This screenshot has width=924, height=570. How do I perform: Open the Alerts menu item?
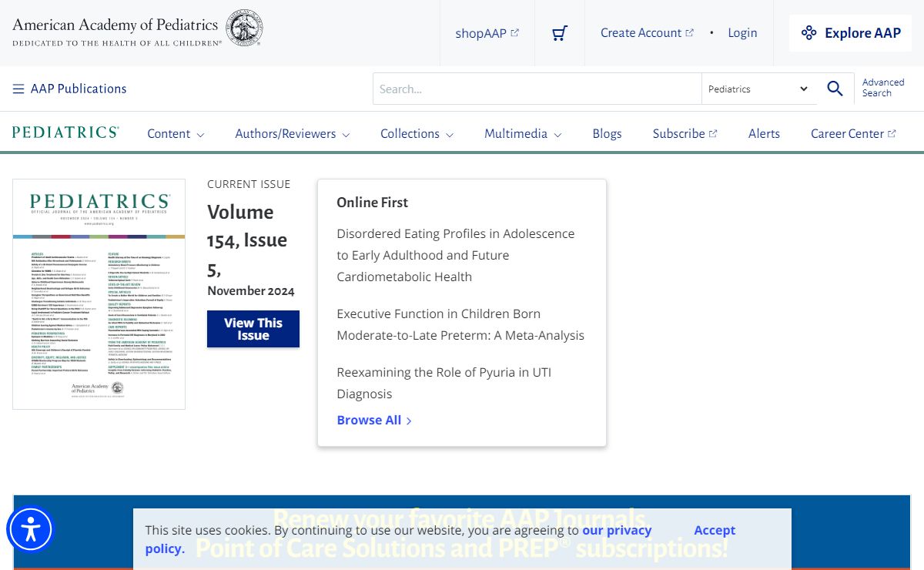click(x=764, y=133)
